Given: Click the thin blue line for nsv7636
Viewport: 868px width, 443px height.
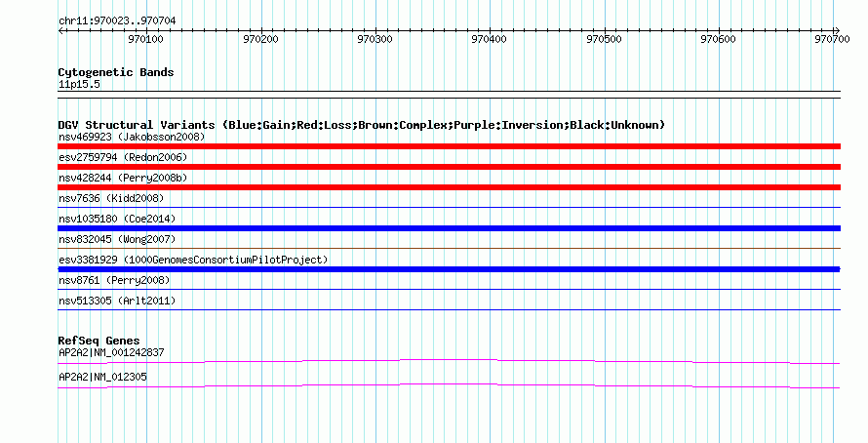Looking at the screenshot, I should point(449,208).
